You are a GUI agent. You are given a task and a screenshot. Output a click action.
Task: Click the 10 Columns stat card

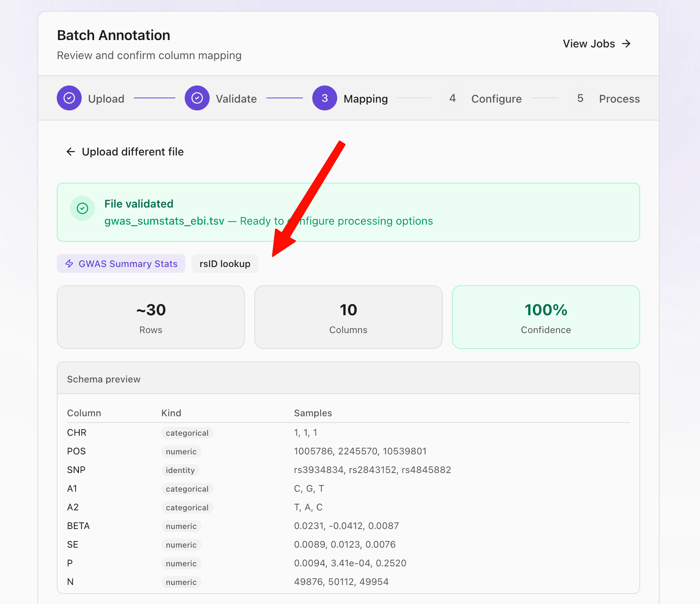tap(348, 317)
